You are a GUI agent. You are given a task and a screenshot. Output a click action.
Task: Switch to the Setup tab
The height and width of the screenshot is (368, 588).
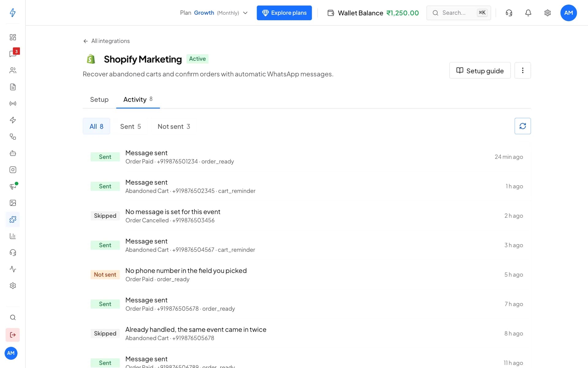point(99,99)
